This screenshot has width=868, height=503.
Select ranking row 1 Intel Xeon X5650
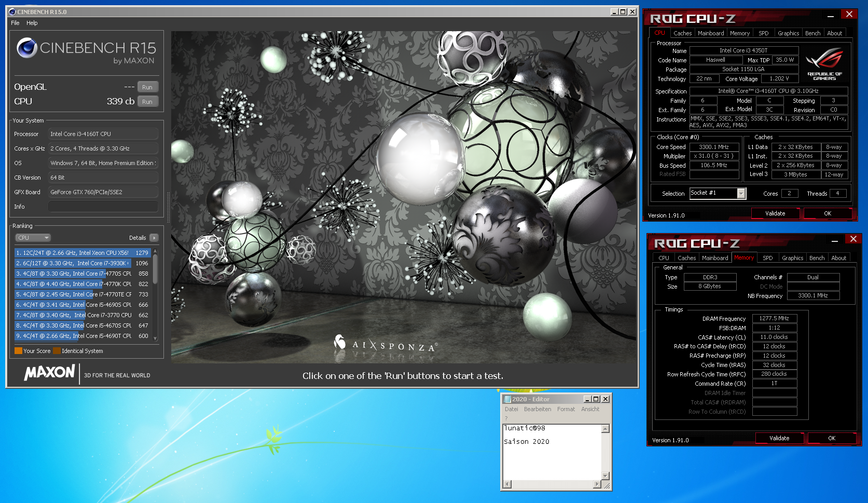[x=82, y=253]
